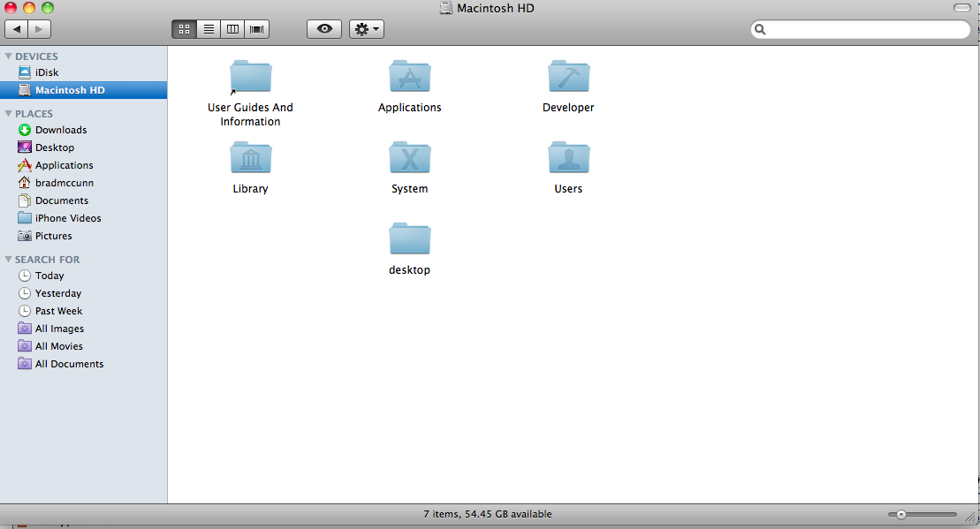
Task: Click the Back navigation arrow
Action: pyautogui.click(x=16, y=29)
